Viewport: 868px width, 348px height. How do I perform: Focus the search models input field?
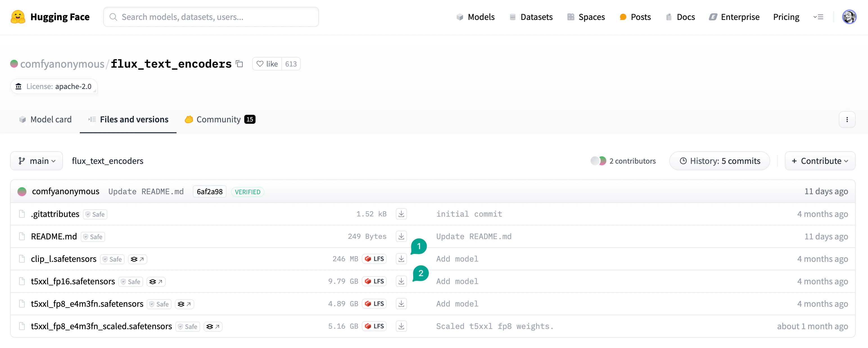pyautogui.click(x=216, y=17)
